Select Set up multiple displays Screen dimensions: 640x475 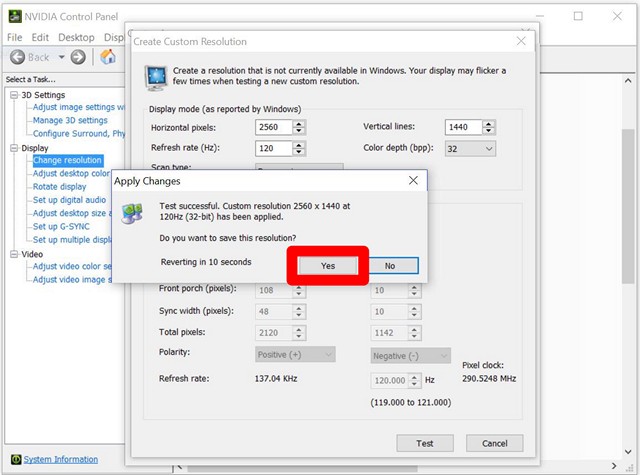click(x=72, y=240)
